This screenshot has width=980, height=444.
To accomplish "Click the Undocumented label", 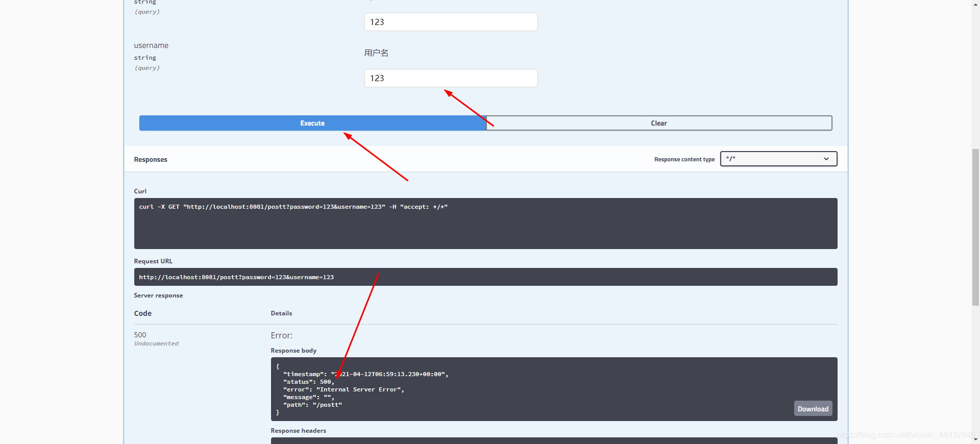I will [x=156, y=343].
